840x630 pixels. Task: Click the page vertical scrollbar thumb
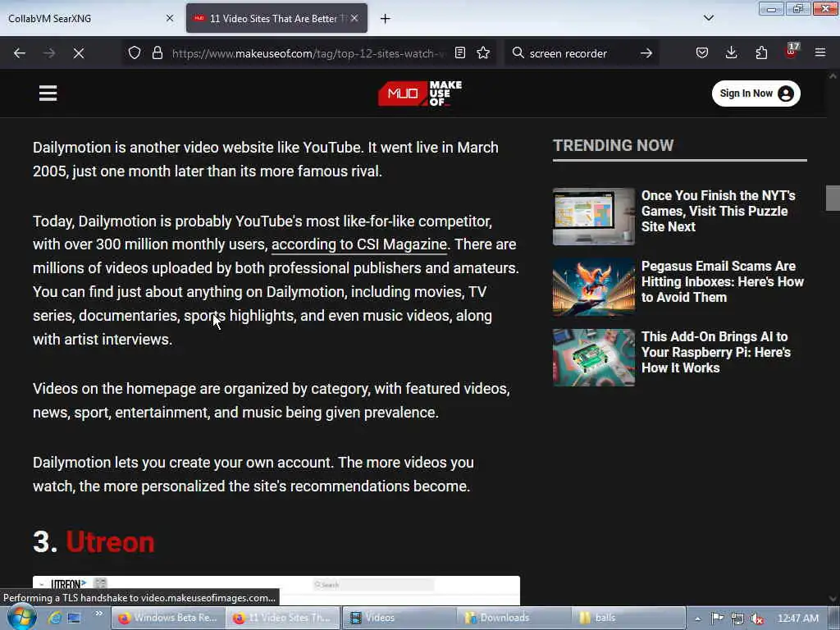[x=833, y=198]
